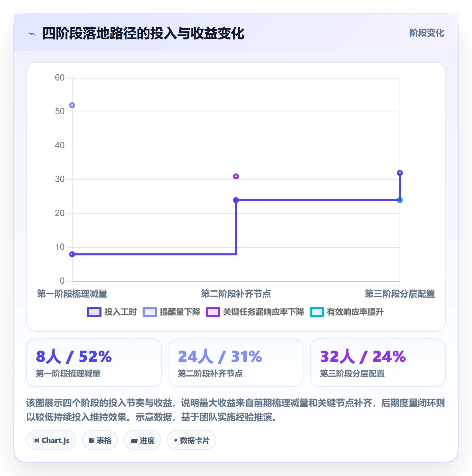Viewport: 472px width, 476px height.
Task: Click the 关键任务漏响应率下降 legend label
Action: point(264,312)
